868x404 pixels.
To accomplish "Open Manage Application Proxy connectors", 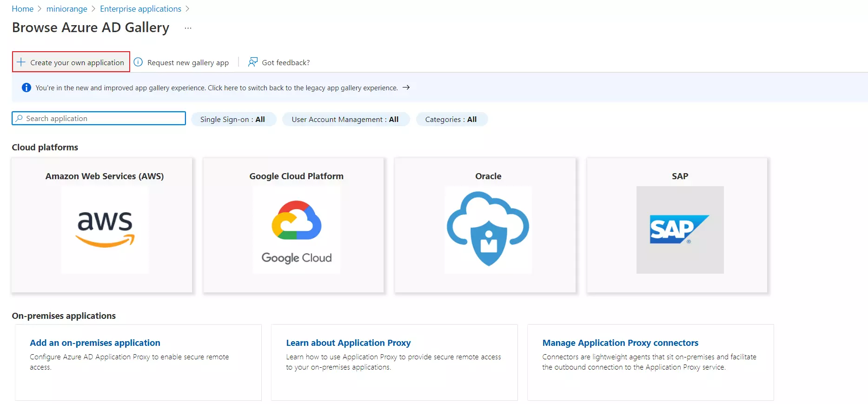I will (x=620, y=343).
